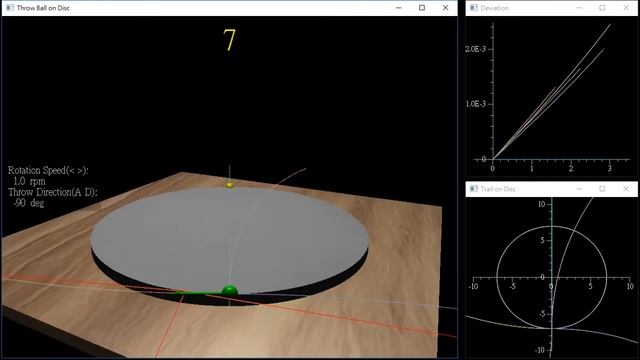
Task: Click the x-axis label 3 in Deviation
Action: coord(610,168)
